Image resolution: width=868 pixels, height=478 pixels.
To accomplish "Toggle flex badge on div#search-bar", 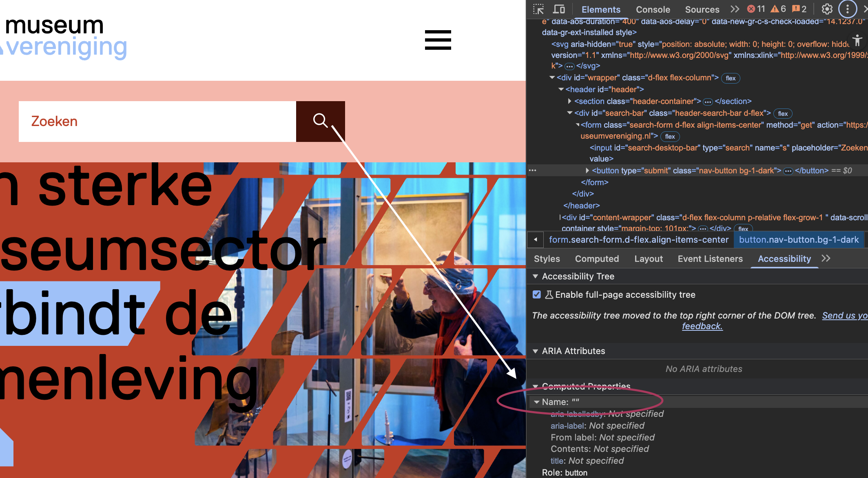I will click(783, 114).
